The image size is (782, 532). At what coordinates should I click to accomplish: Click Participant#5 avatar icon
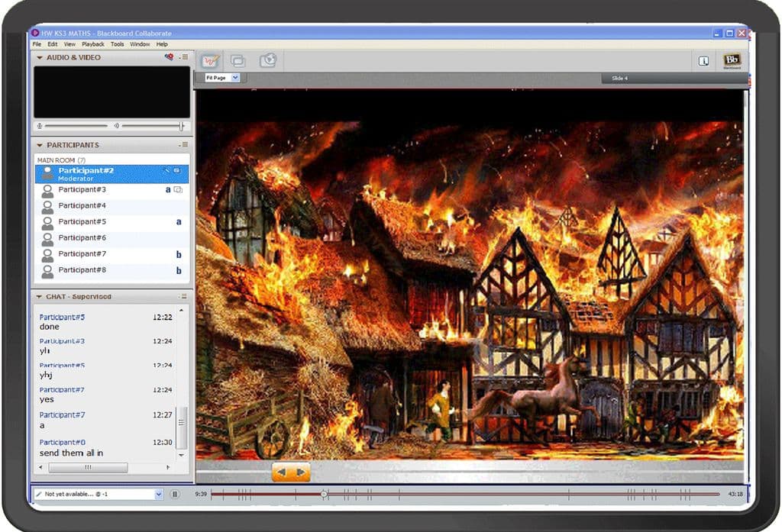point(47,222)
